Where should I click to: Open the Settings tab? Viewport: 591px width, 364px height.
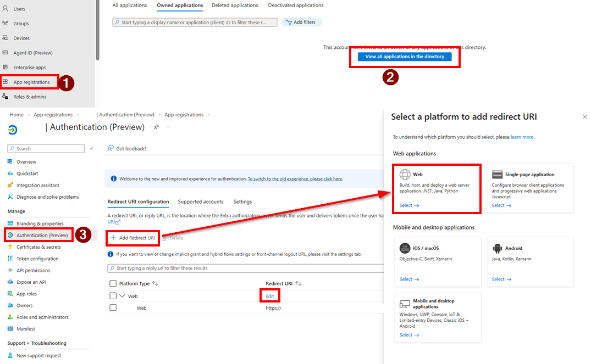tap(242, 201)
